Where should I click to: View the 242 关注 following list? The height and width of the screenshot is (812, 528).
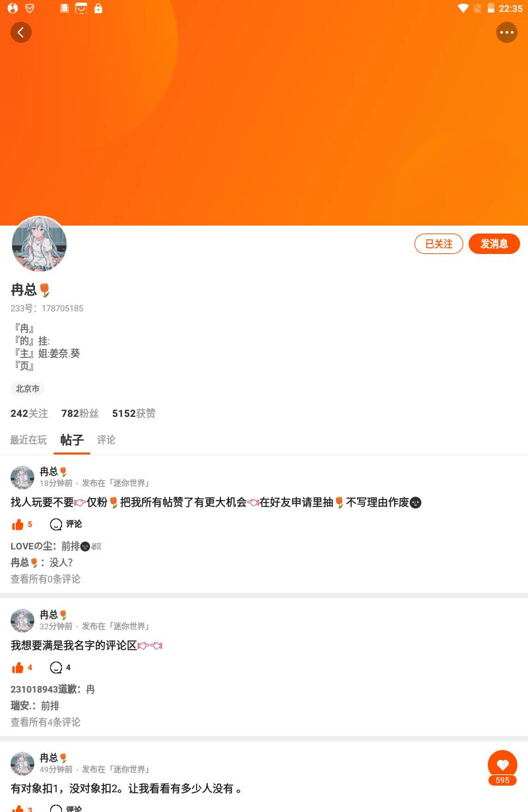coord(29,414)
